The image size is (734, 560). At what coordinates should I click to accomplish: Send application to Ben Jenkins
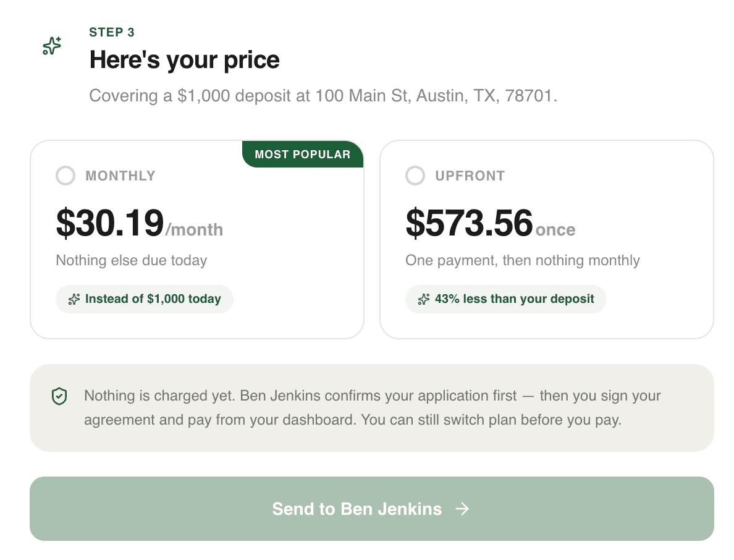[372, 509]
